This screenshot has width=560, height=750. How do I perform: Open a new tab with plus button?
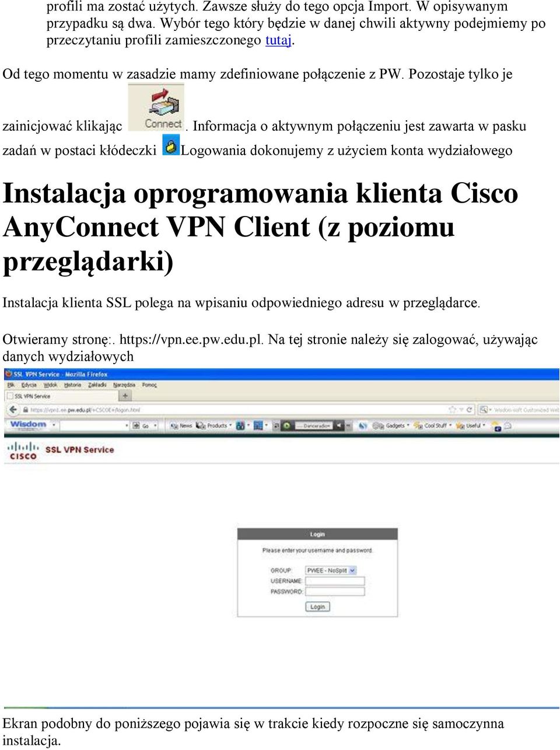pos(125,396)
